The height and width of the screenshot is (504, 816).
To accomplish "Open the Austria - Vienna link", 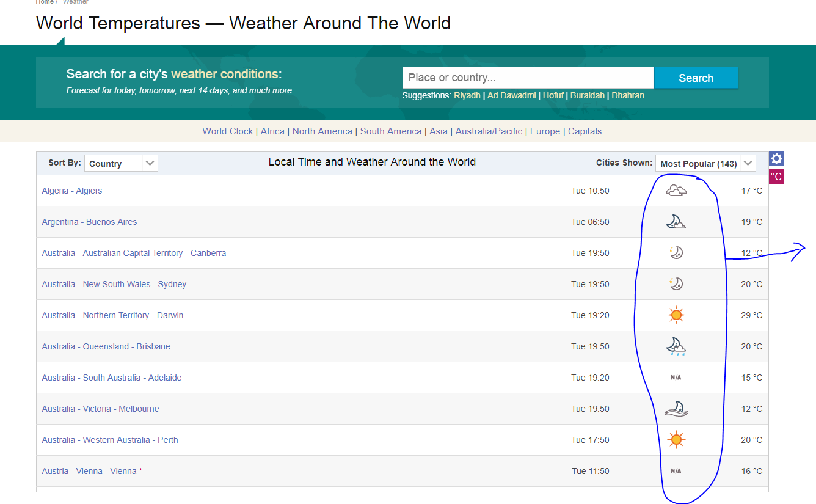I will coord(89,471).
